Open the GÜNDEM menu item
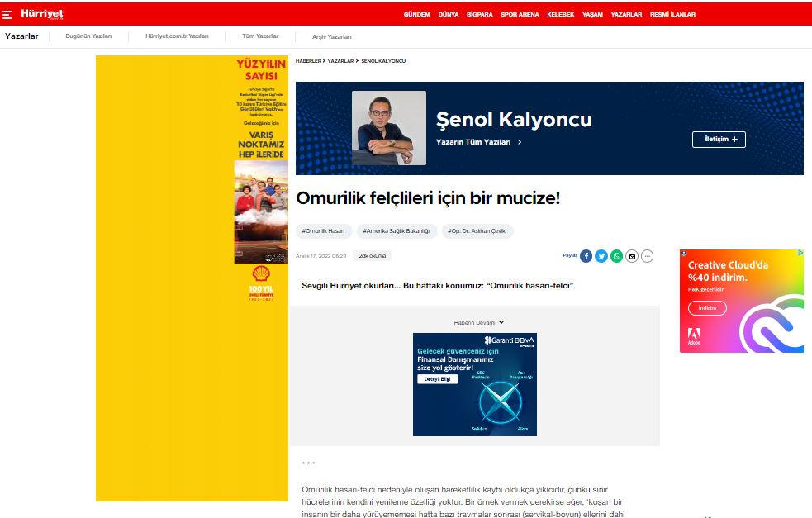Screen dimensions: 812x518 pyautogui.click(x=416, y=14)
